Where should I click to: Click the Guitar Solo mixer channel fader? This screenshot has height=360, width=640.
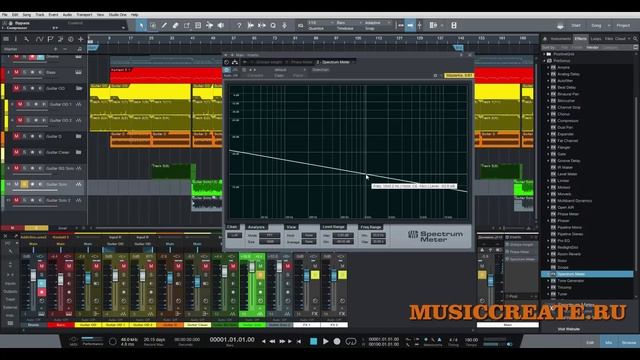[252, 267]
